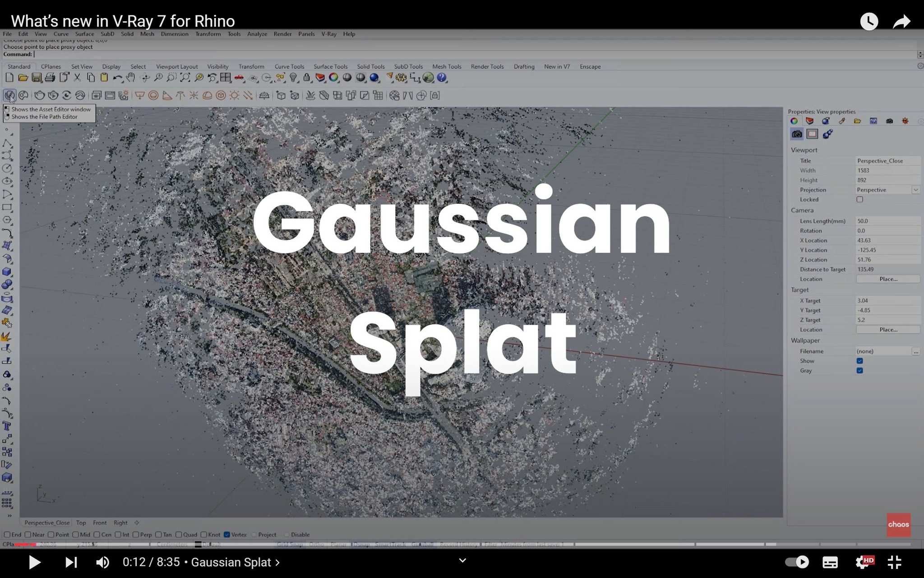Expand more left sidebar tools chevron
The width and height of the screenshot is (924, 578).
click(x=9, y=515)
